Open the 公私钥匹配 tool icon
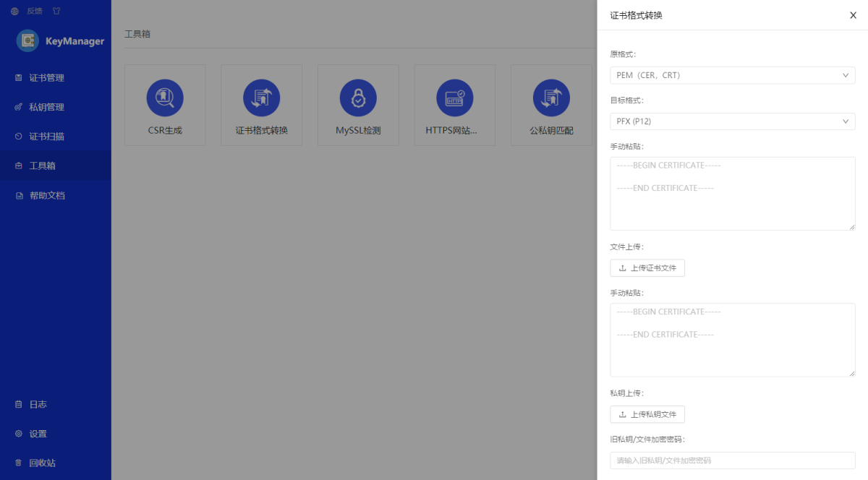 tap(551, 98)
